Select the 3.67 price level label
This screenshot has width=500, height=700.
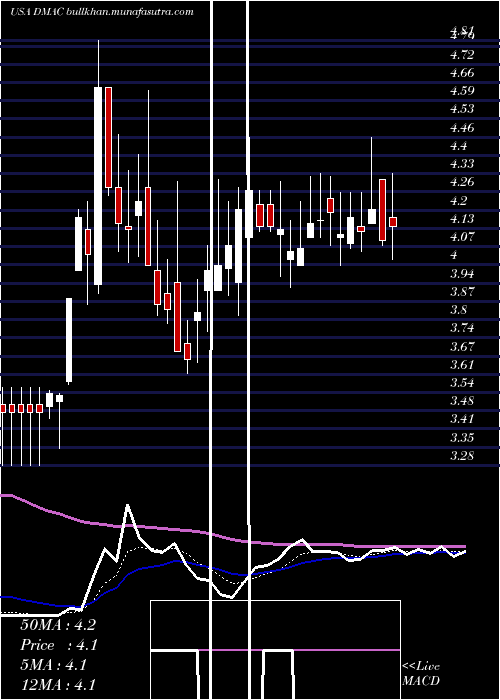pyautogui.click(x=462, y=346)
